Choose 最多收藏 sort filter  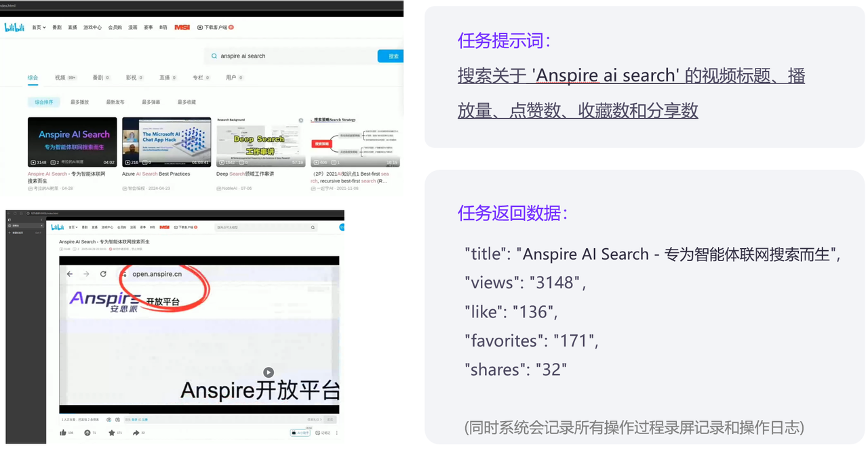[186, 102]
